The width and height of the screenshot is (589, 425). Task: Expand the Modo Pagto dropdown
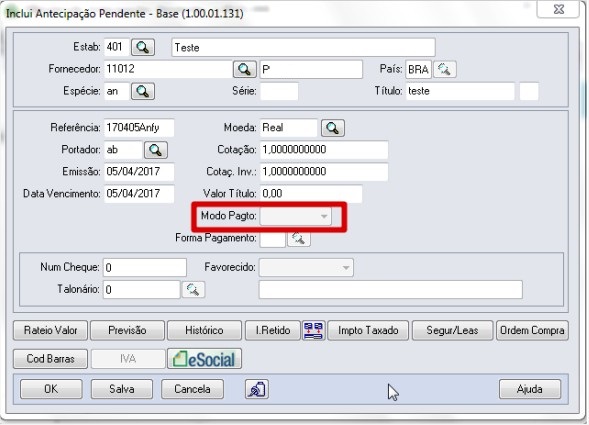coord(296,216)
